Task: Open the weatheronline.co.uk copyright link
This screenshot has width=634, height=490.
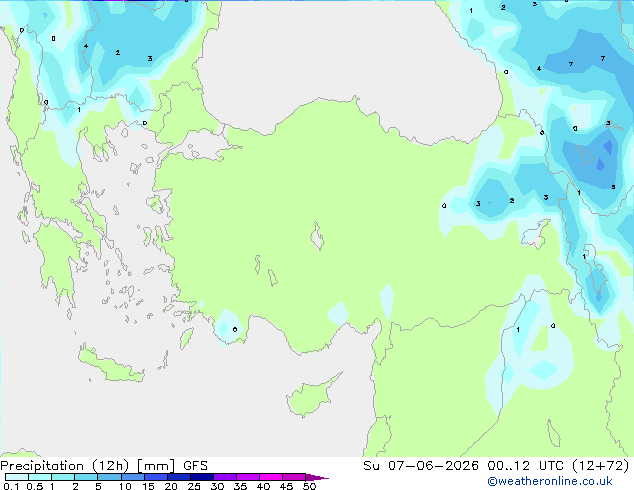Action: point(550,481)
